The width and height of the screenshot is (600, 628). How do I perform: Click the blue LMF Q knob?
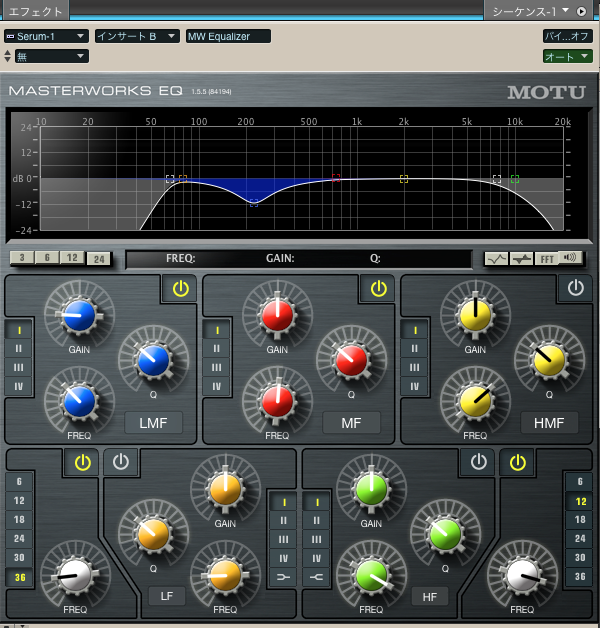153,361
